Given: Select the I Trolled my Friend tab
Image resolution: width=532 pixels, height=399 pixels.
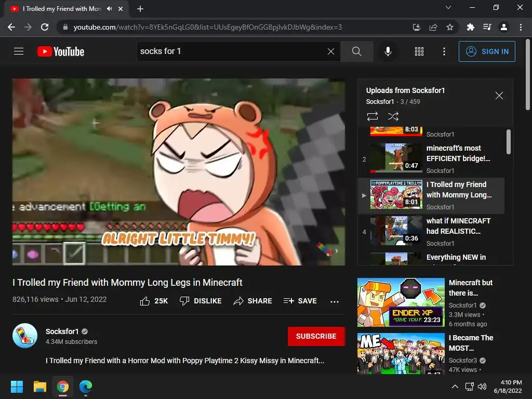Looking at the screenshot, I should (x=66, y=9).
